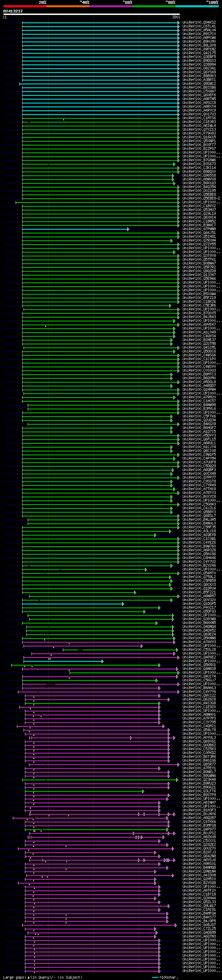The image size is (222, 980).
Task: Select the UniRef100_B5FZ21 label
Action: (199, 592)
